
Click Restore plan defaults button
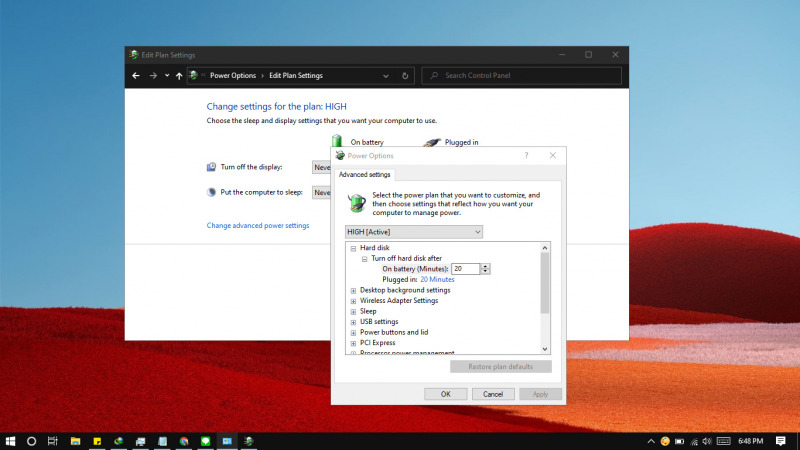(x=501, y=367)
